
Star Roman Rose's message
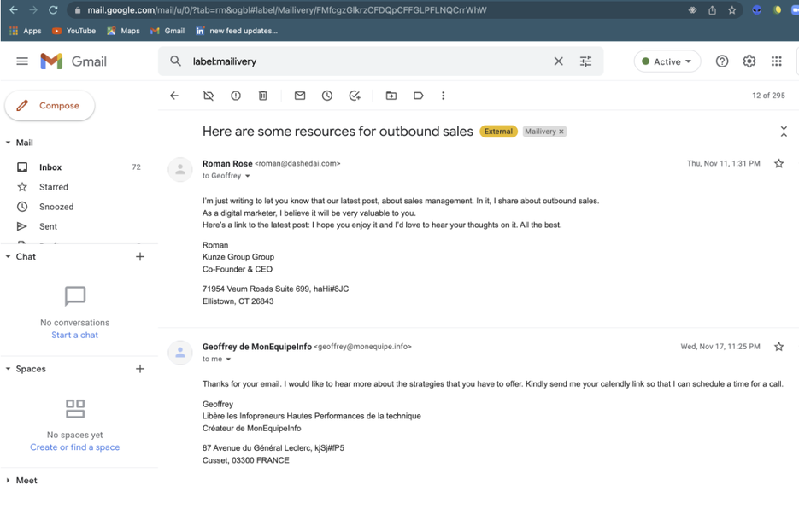pos(778,163)
